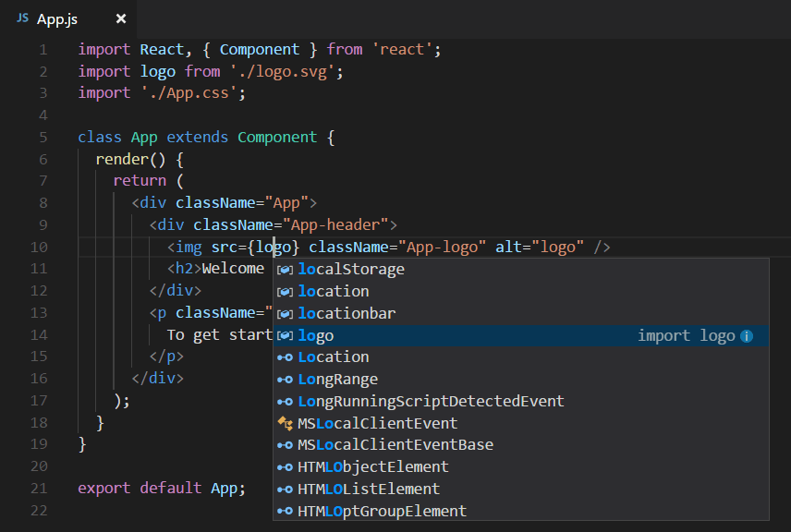This screenshot has width=791, height=532.
Task: Click the class icon beside HTMLObjectElement
Action: pyautogui.click(x=285, y=466)
